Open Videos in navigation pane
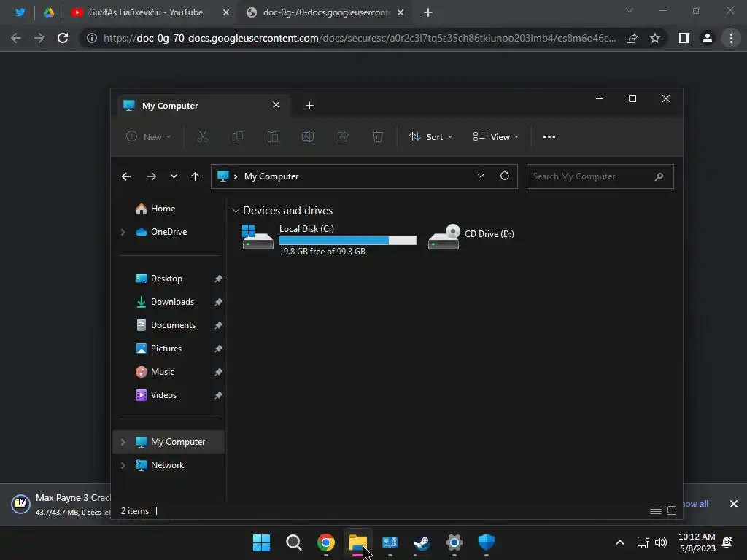747x560 pixels. tap(163, 395)
